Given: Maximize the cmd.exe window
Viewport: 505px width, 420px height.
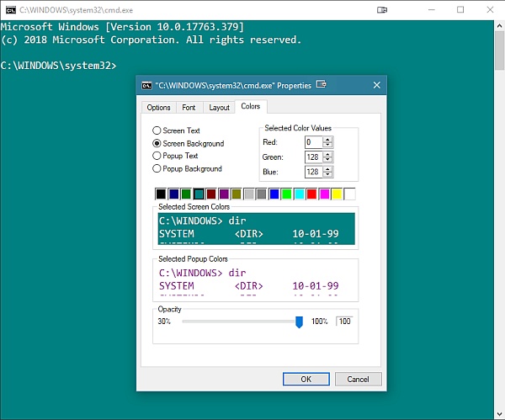Looking at the screenshot, I should click(x=460, y=10).
